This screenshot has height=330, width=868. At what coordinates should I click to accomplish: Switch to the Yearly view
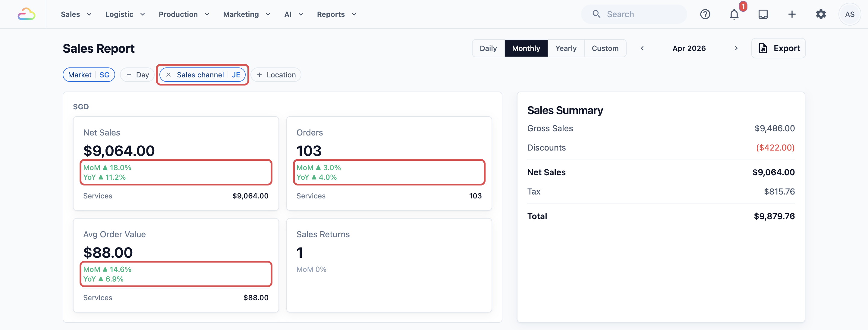click(566, 48)
